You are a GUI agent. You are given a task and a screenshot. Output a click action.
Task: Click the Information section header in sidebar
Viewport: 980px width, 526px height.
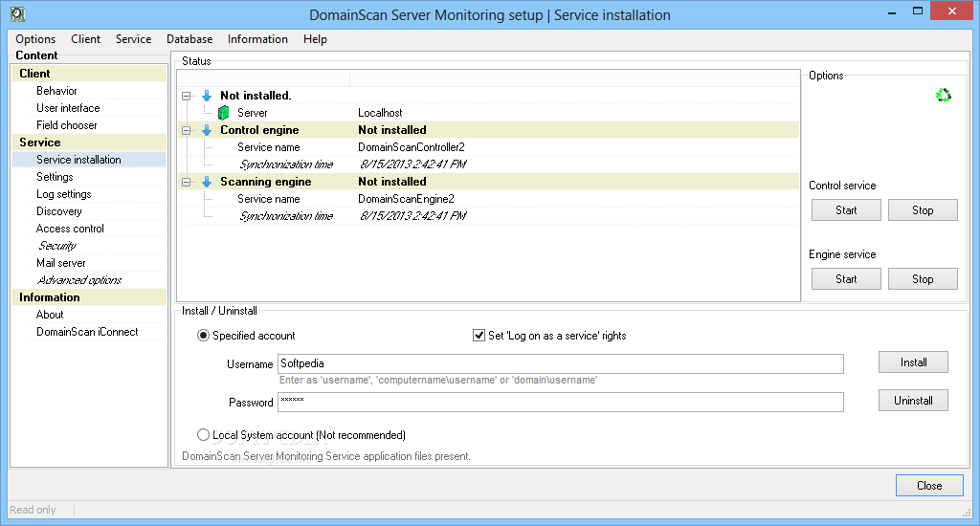tap(89, 297)
